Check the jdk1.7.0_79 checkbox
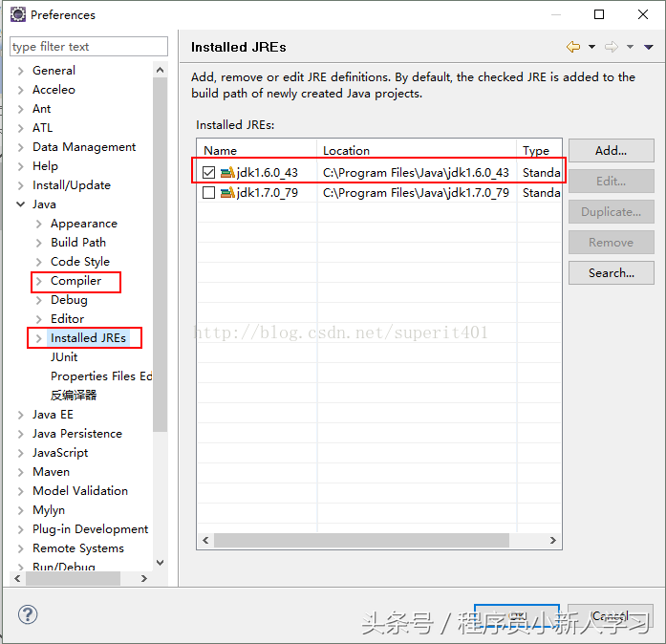Image resolution: width=666 pixels, height=644 pixels. [x=208, y=193]
